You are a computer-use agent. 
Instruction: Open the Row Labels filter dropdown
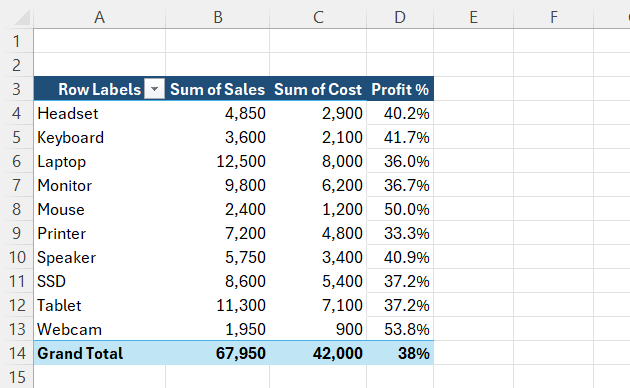point(154,89)
